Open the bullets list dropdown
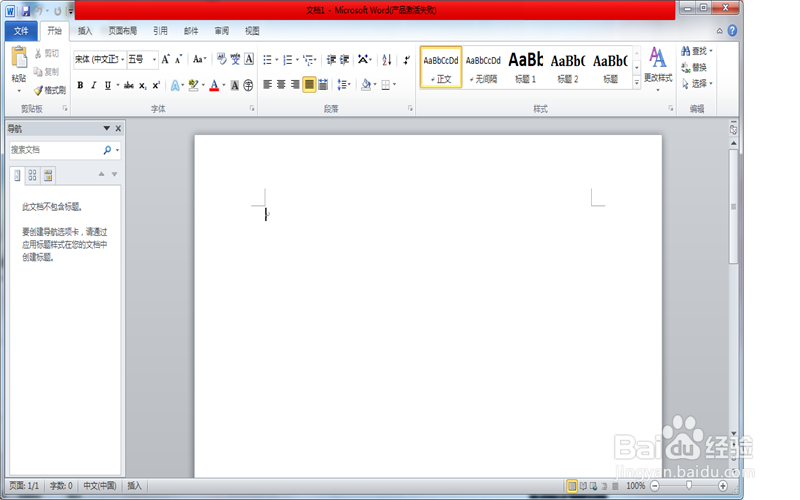Image resolution: width=800 pixels, height=500 pixels. click(277, 60)
